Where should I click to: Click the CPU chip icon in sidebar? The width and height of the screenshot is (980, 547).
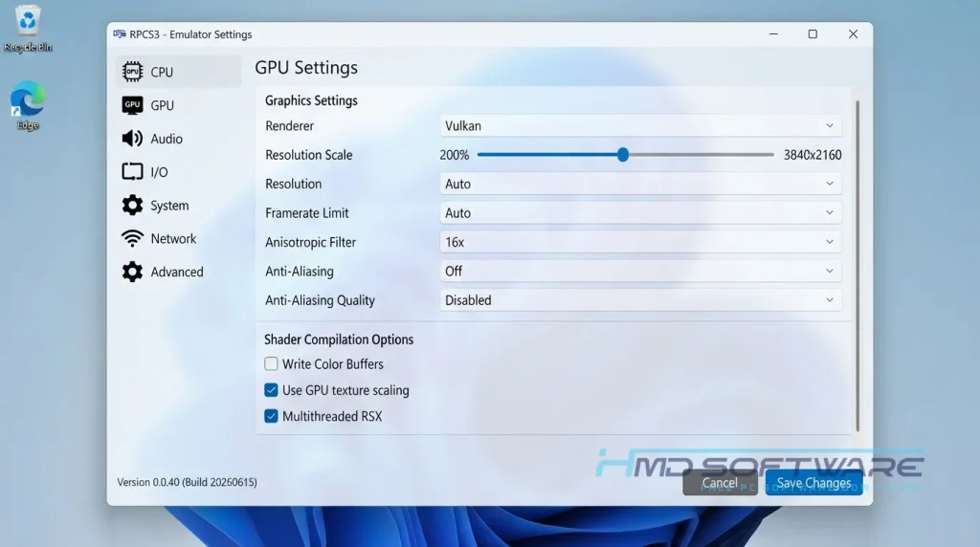(132, 72)
